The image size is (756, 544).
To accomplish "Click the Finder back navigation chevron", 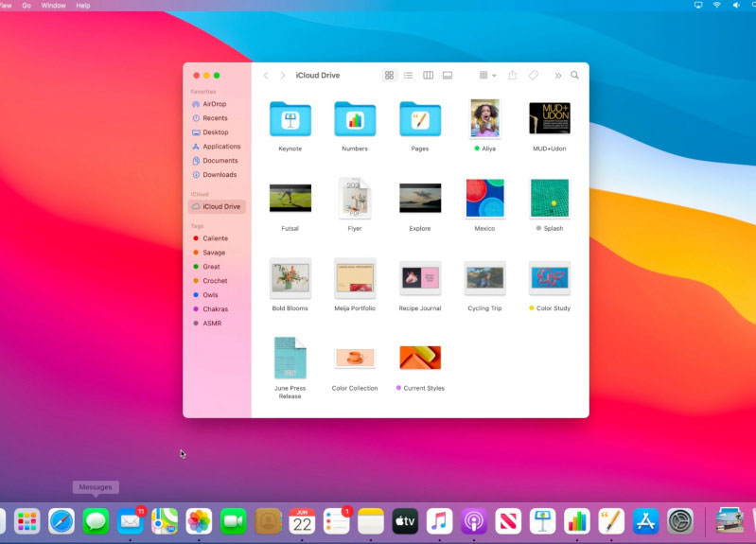I will tap(266, 76).
